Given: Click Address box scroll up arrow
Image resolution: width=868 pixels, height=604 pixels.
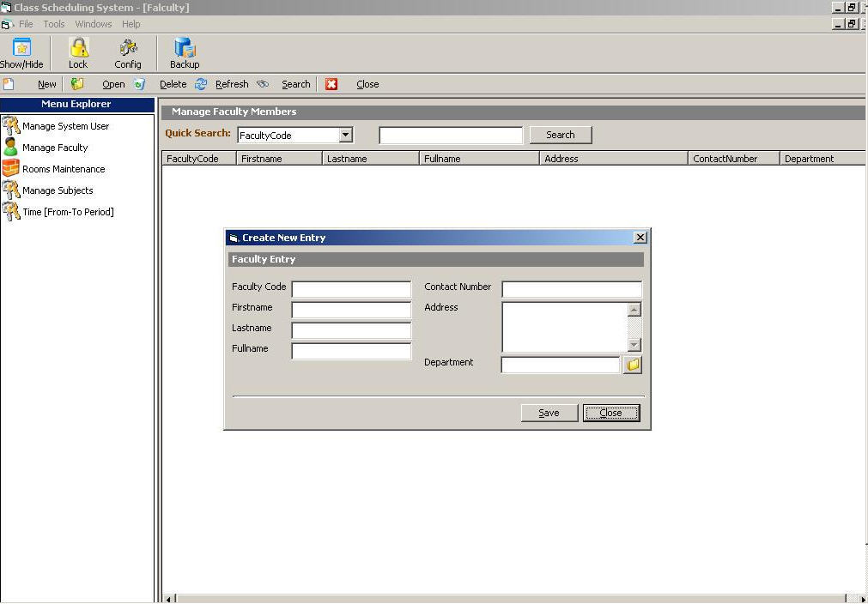Looking at the screenshot, I should coord(634,309).
